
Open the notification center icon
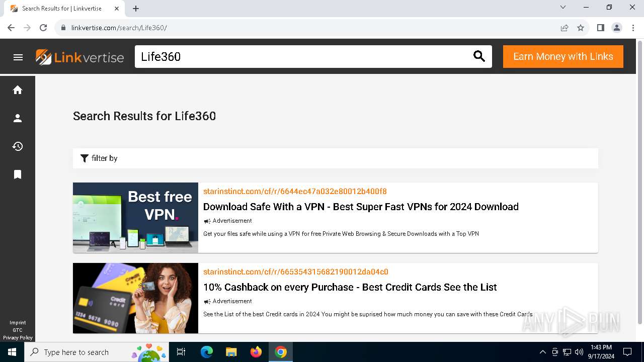click(x=627, y=352)
